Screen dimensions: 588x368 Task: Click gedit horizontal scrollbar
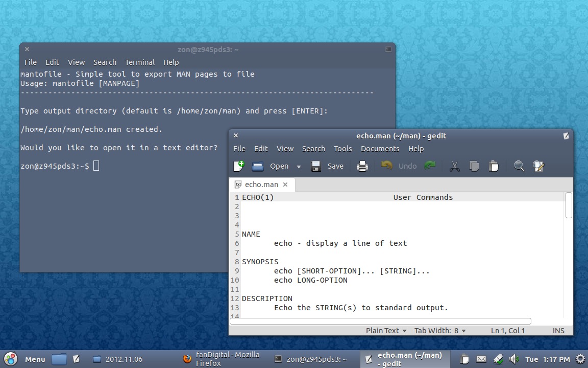coord(380,321)
